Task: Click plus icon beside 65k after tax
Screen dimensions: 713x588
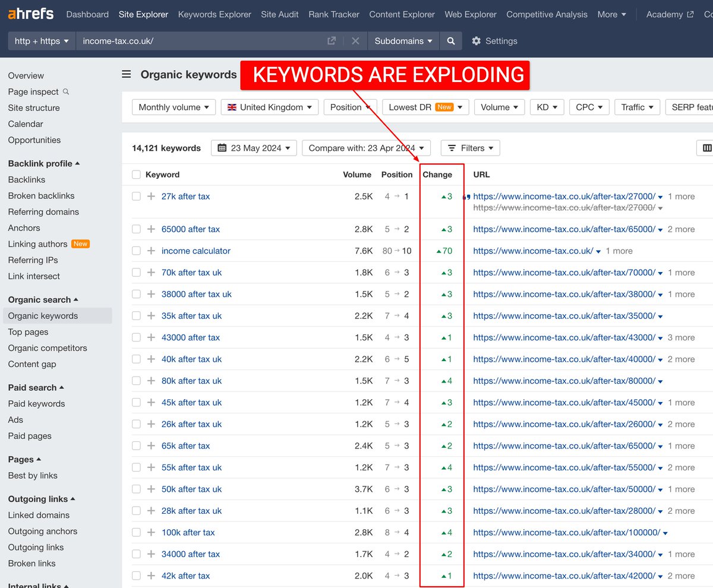Action: [x=151, y=446]
